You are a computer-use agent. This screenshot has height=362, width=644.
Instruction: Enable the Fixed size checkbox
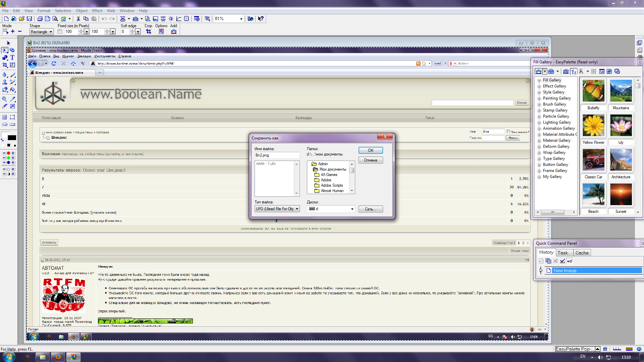60,32
